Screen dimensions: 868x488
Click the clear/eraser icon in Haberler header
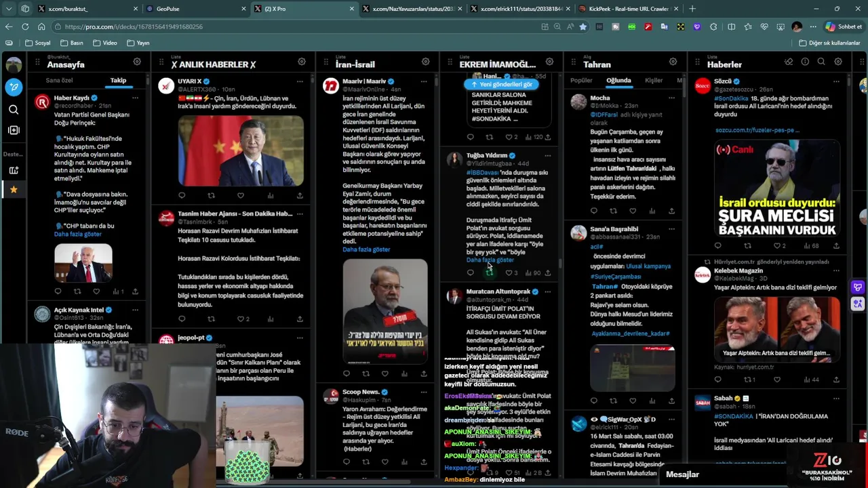coord(789,62)
